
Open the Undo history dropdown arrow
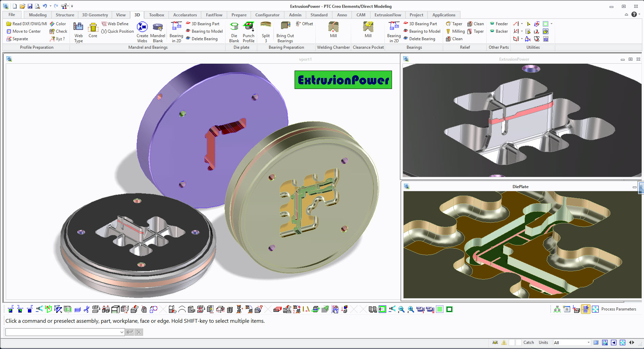tap(50, 6)
